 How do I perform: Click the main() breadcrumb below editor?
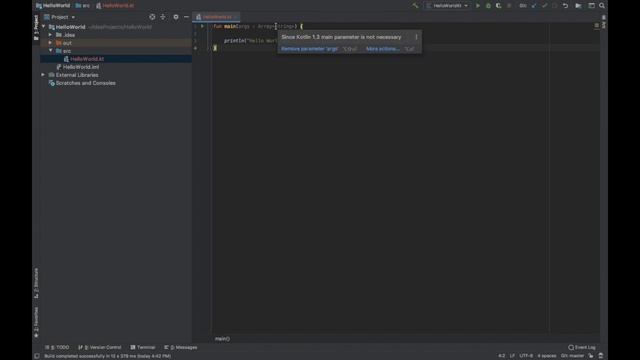(x=222, y=339)
